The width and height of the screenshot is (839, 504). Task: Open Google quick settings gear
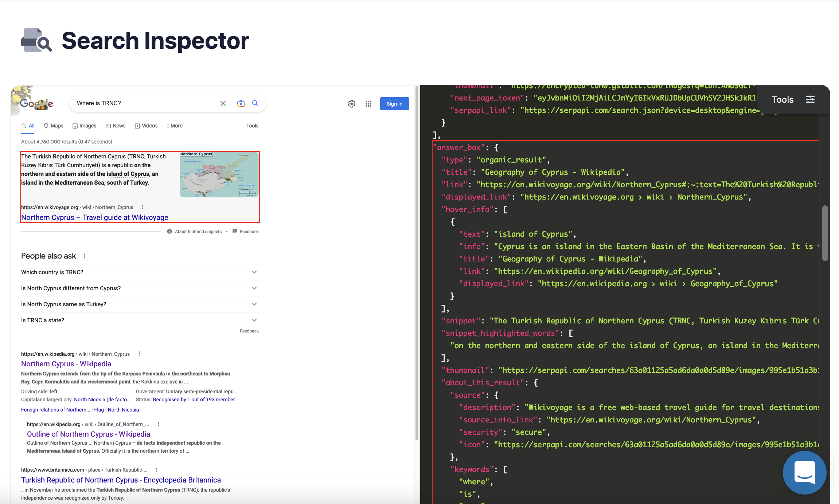(x=351, y=103)
